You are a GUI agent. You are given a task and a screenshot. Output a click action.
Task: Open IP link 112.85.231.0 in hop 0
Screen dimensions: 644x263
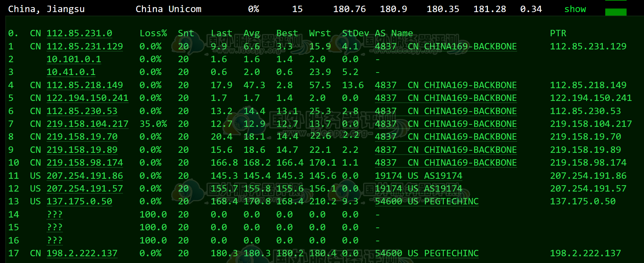pyautogui.click(x=79, y=33)
